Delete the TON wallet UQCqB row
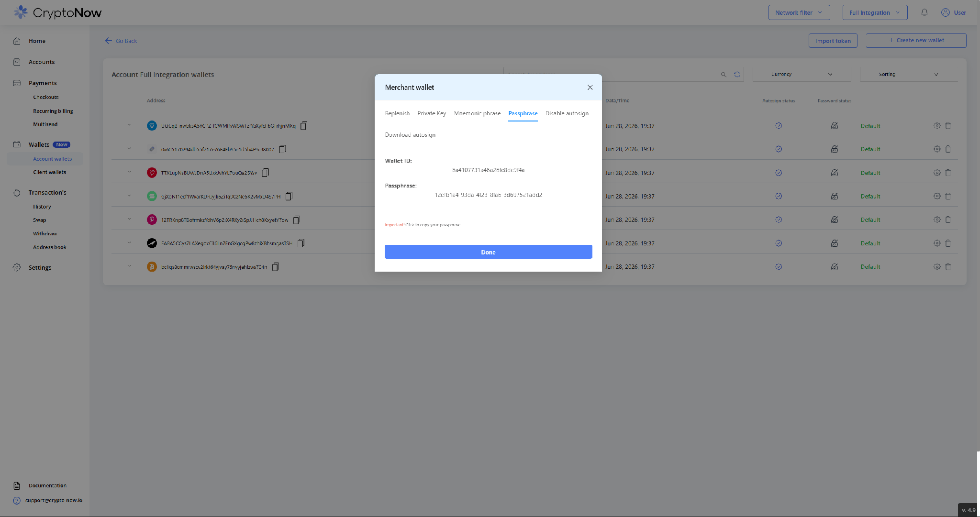 [x=948, y=126]
